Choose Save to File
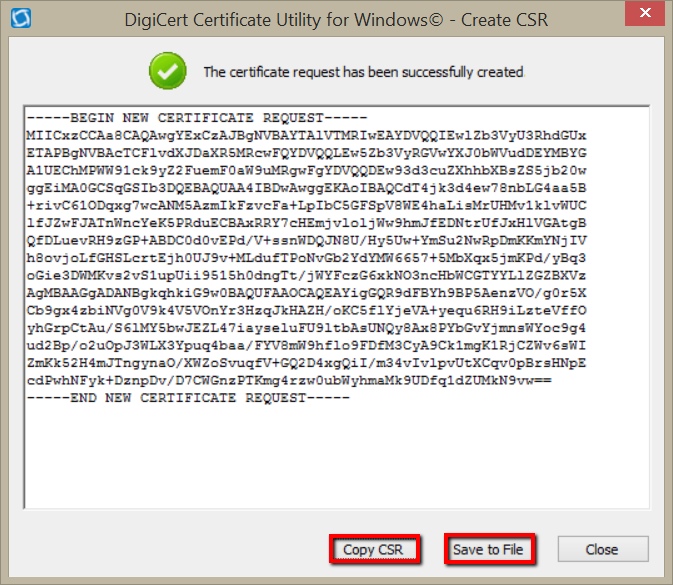Viewport: 673px width, 585px height. [490, 549]
